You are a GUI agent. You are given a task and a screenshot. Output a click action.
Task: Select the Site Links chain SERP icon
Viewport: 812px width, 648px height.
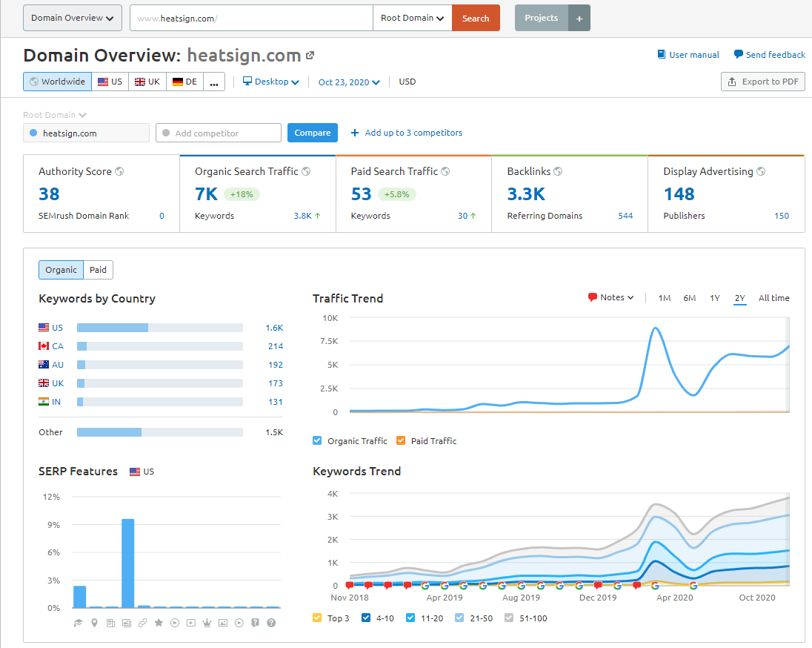(142, 623)
